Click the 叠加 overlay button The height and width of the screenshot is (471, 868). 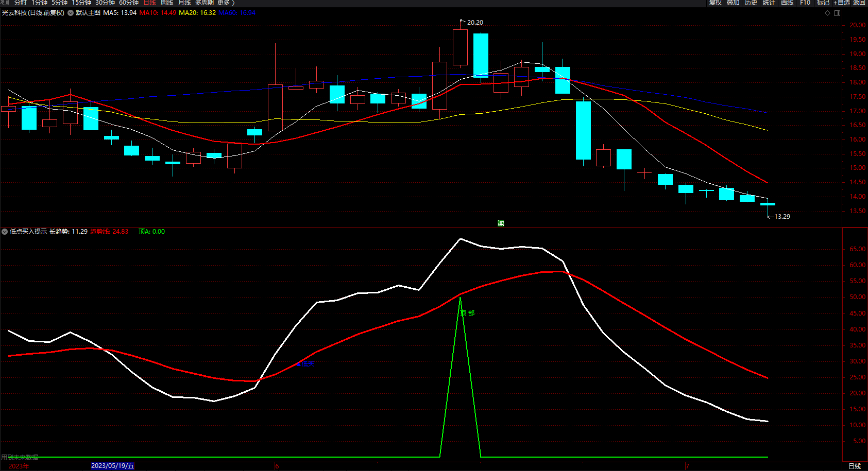(x=733, y=3)
